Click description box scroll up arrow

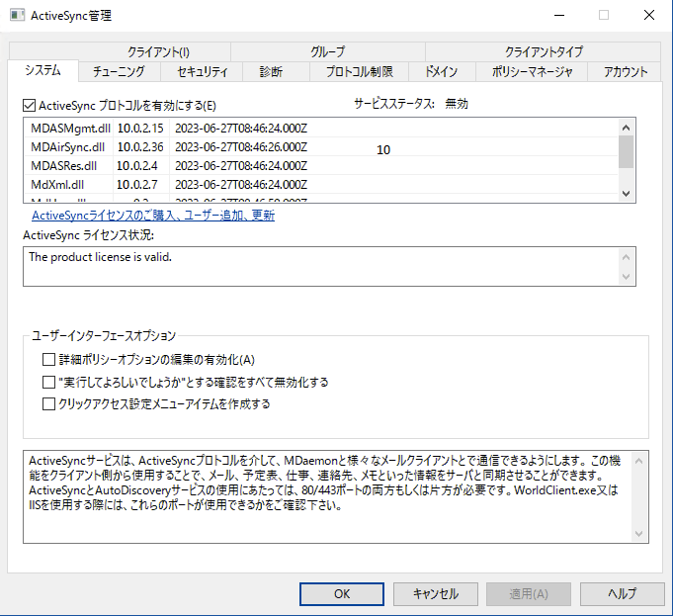(638, 461)
